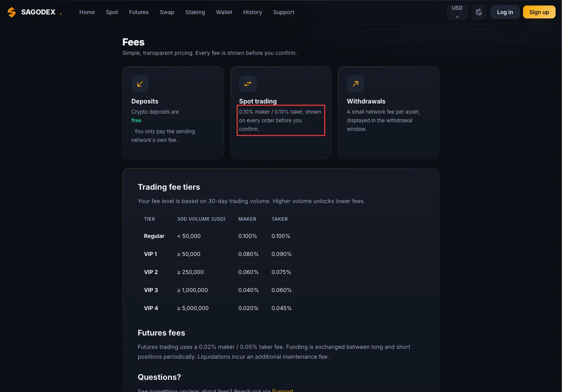This screenshot has width=565, height=392.
Task: Click the yellow Sign up button
Action: coord(539,12)
